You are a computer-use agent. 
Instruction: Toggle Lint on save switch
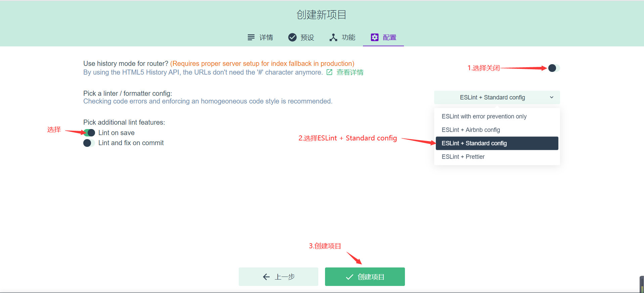89,133
